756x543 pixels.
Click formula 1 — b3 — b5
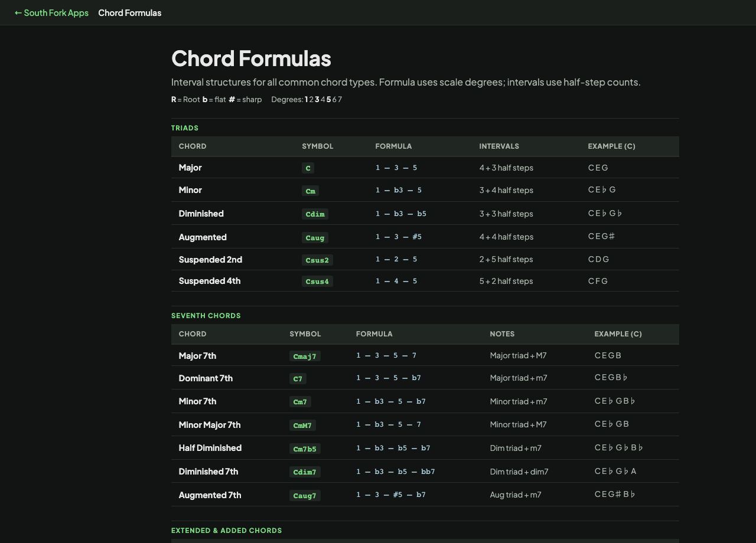[401, 214]
